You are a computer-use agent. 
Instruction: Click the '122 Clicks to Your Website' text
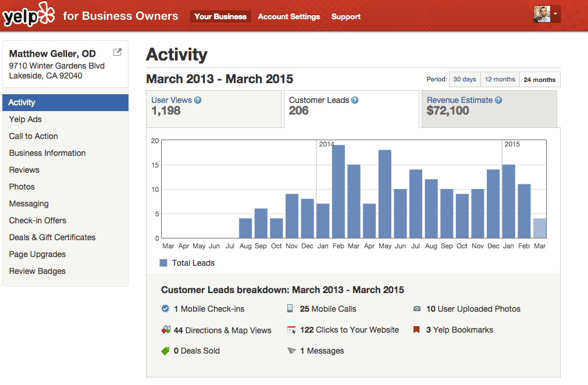pyautogui.click(x=350, y=330)
